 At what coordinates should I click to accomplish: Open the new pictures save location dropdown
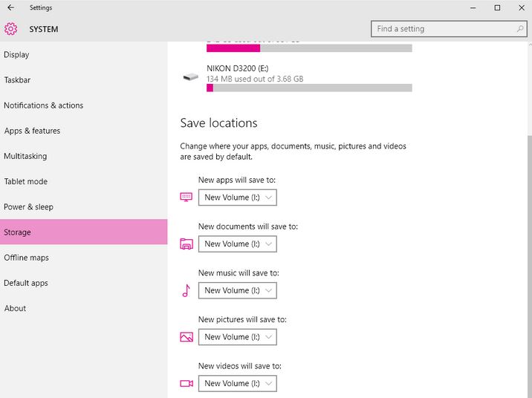238,337
